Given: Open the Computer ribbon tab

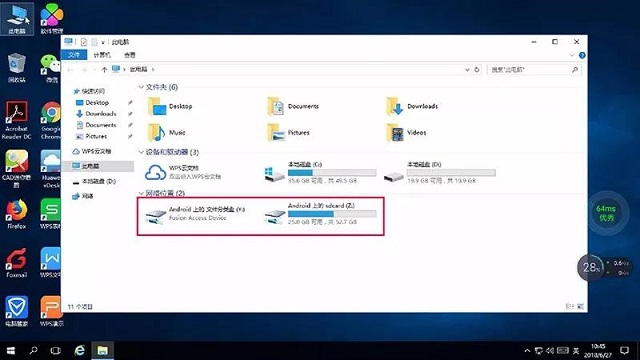Looking at the screenshot, I should point(102,55).
